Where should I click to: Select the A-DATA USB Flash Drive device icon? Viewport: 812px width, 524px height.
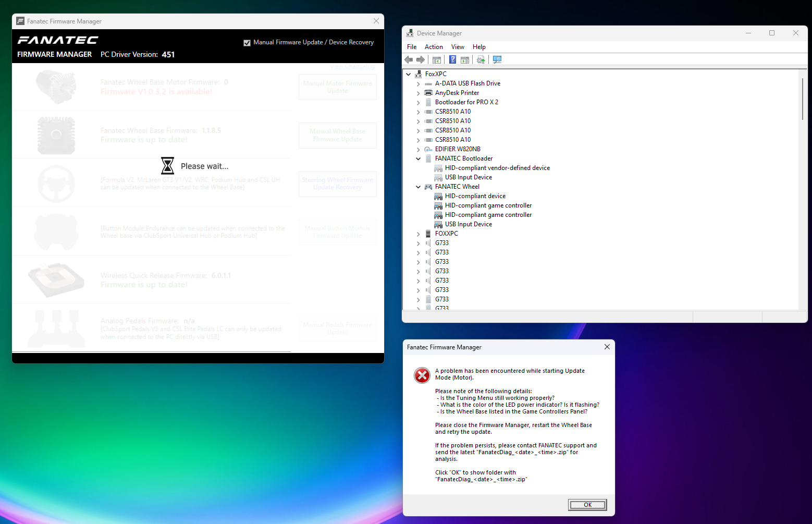tap(428, 83)
